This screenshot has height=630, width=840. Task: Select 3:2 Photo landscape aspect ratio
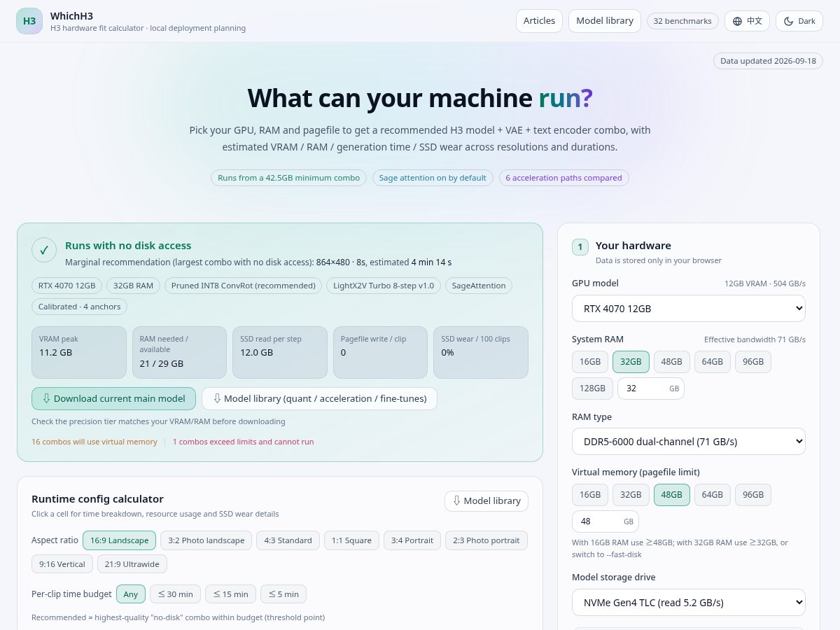[206, 540]
